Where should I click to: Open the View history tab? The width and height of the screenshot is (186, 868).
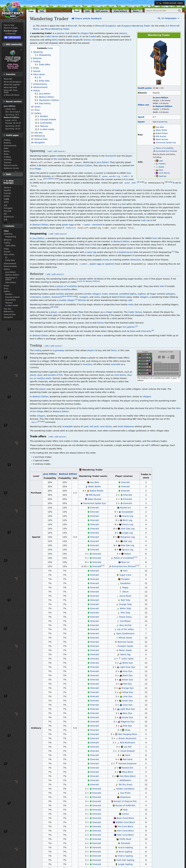(120, 11)
